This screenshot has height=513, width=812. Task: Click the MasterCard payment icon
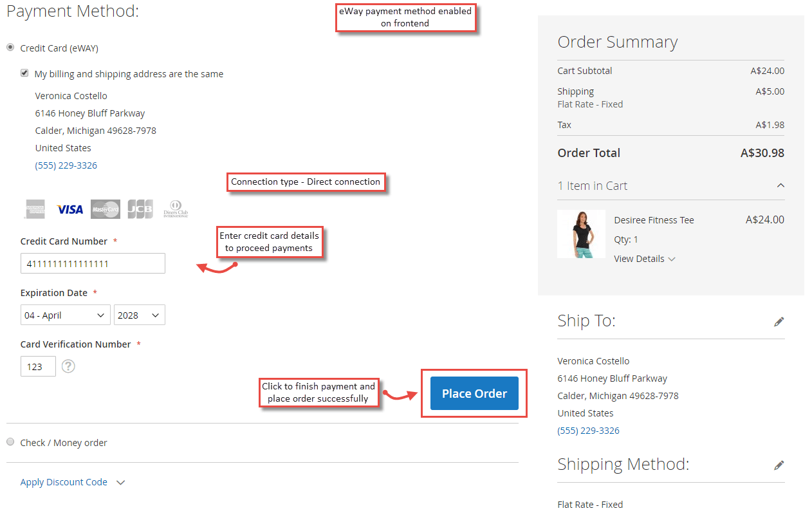105,209
